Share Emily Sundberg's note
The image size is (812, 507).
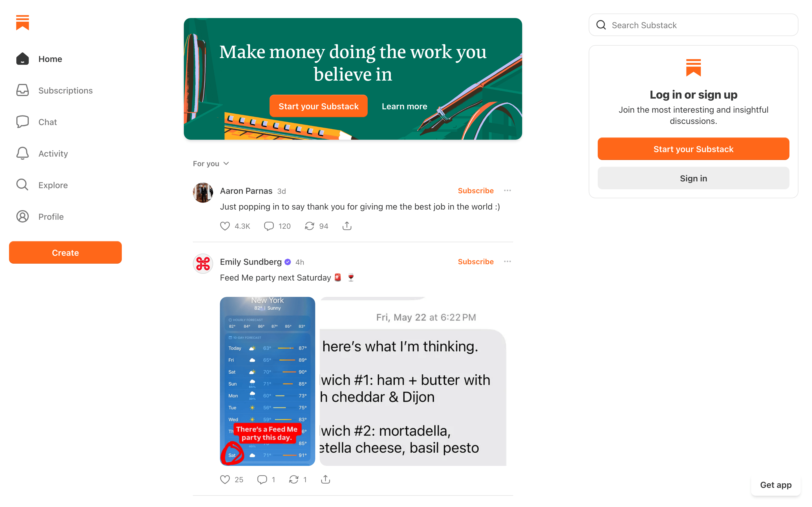325,479
